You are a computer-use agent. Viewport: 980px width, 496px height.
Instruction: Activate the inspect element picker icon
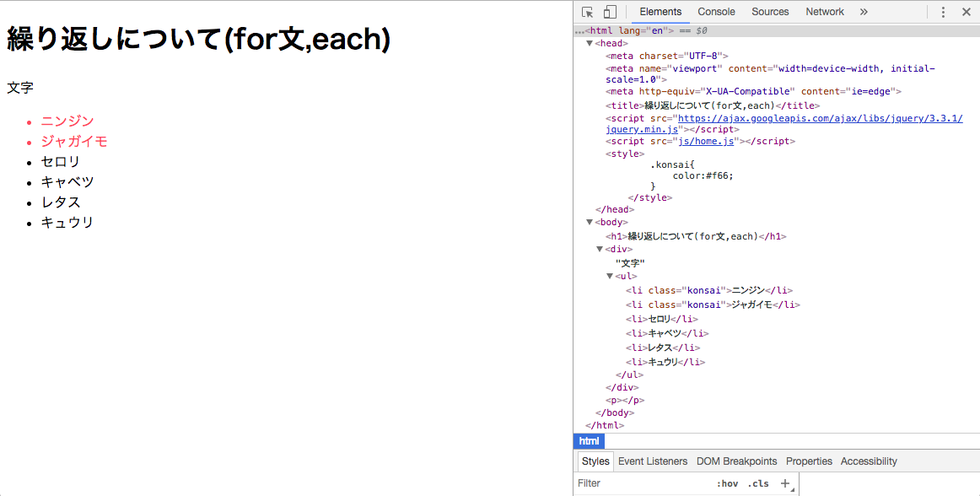(x=588, y=12)
